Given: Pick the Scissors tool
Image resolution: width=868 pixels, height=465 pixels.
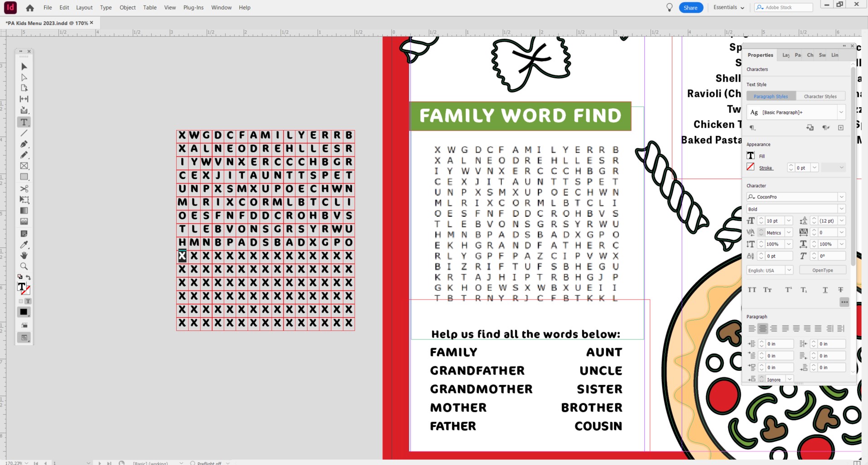Looking at the screenshot, I should tap(24, 189).
